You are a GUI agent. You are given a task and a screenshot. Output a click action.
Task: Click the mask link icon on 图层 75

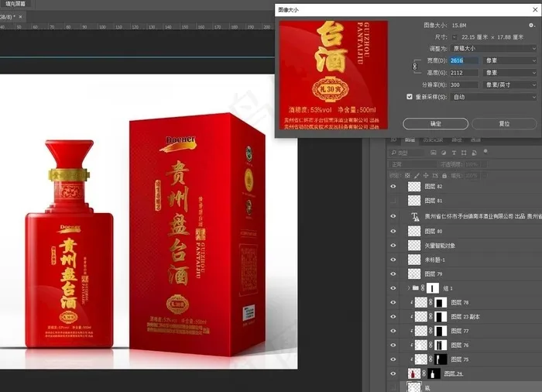point(431,359)
